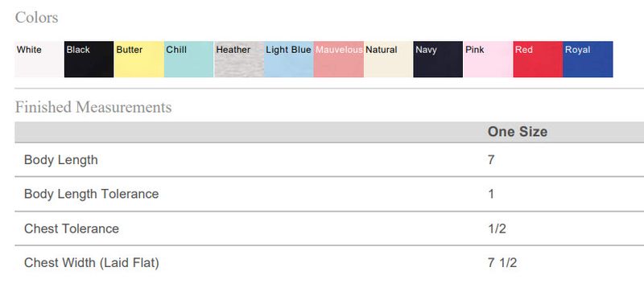Click the One Size column header
Viewport: 644px width, 292px height.
pyautogui.click(x=518, y=132)
